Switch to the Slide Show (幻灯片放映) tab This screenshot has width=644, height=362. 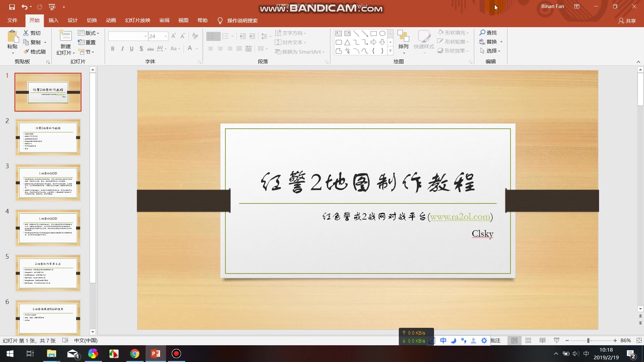(138, 20)
